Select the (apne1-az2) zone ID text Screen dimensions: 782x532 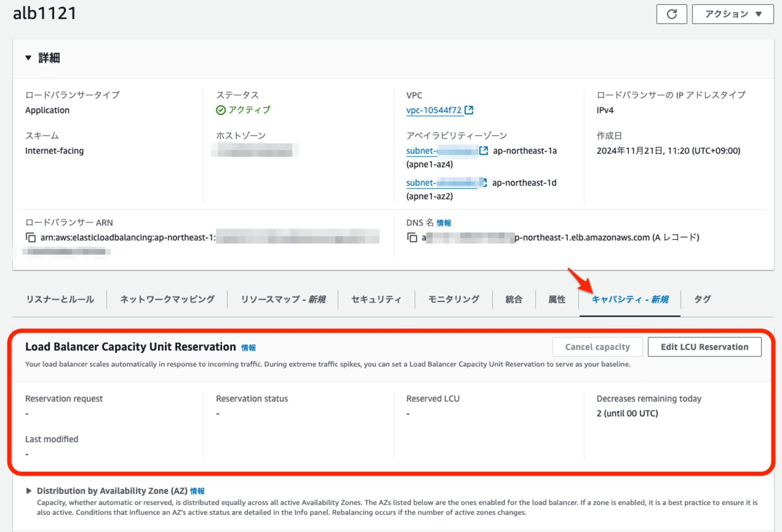pyautogui.click(x=429, y=197)
